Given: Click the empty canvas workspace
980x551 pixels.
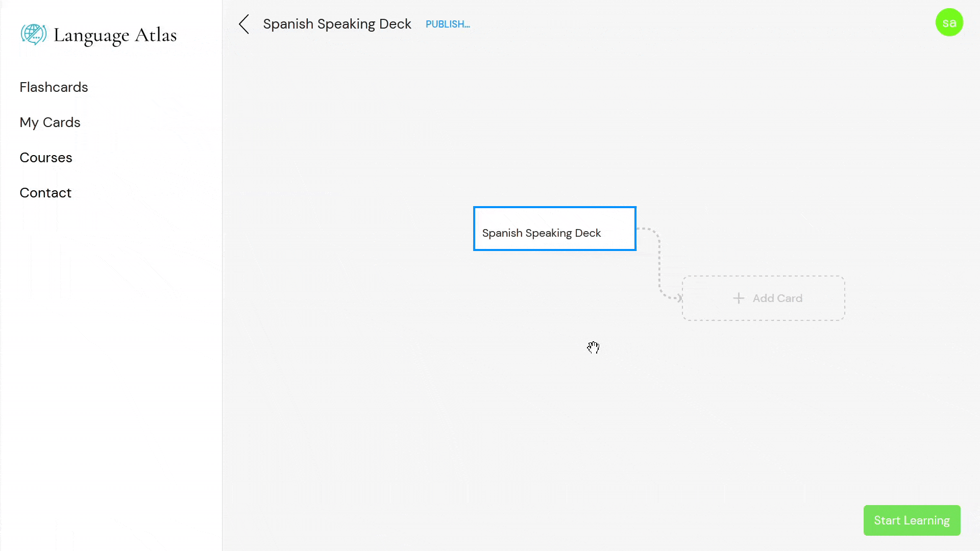Looking at the screenshot, I should [408, 408].
